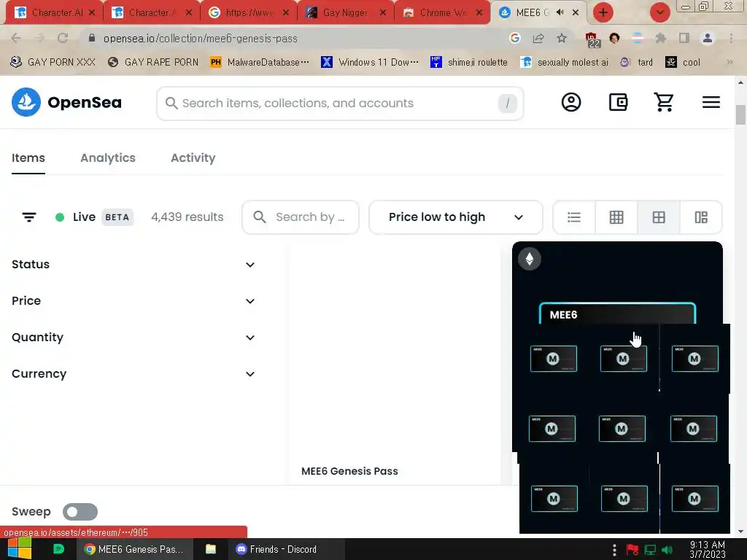Open the Chrome three-dot menu
The image size is (747, 560).
pos(731,38)
